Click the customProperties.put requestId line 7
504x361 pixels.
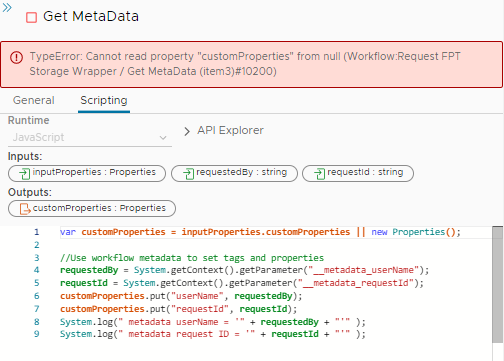point(178,309)
